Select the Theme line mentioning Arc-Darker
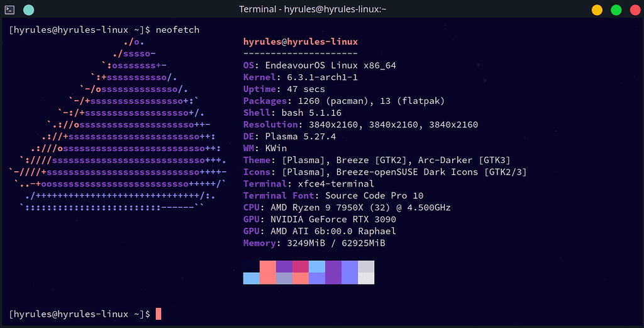Screen dimensions: 644x328 (377, 161)
